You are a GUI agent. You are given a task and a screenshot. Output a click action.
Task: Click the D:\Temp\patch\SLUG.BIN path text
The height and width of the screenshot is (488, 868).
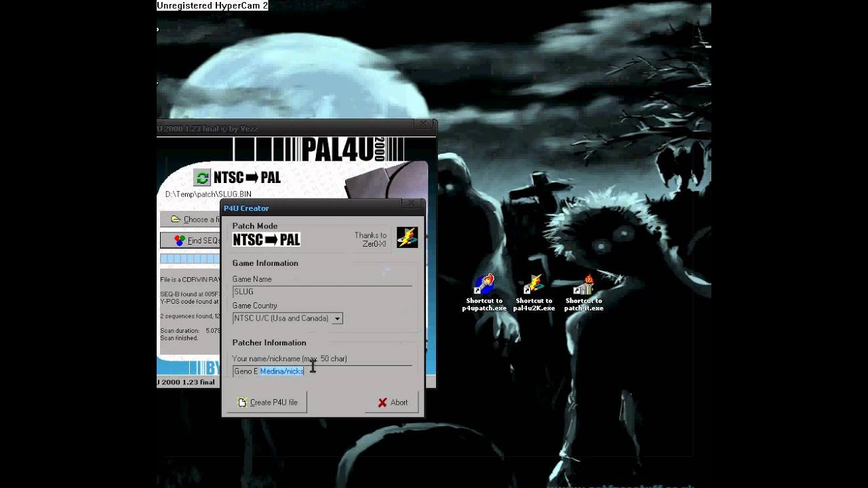click(x=208, y=195)
